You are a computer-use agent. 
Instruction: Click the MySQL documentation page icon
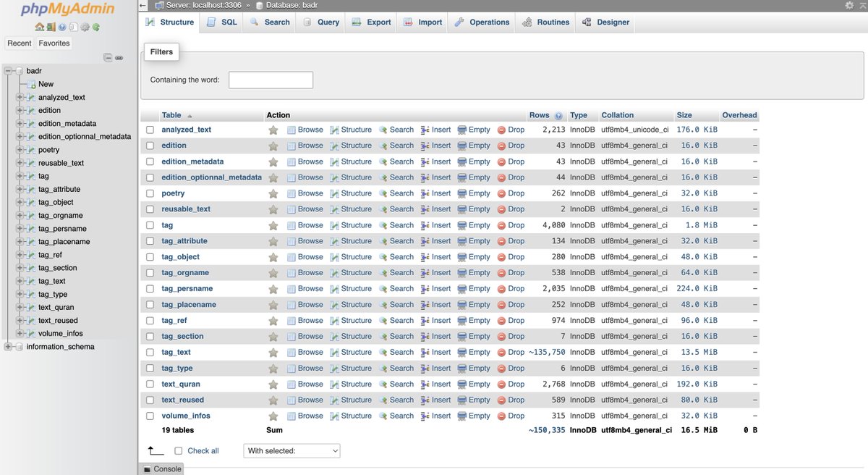pyautogui.click(x=73, y=27)
